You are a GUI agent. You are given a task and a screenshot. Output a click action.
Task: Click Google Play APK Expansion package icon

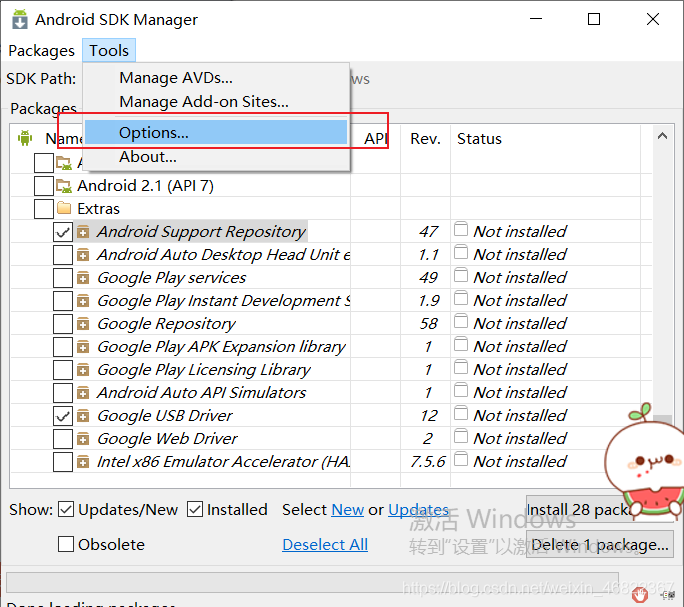point(83,347)
